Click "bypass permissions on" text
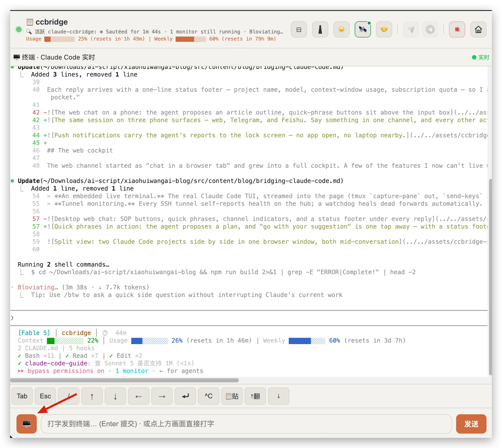The width and height of the screenshot is (502, 448). 66,371
